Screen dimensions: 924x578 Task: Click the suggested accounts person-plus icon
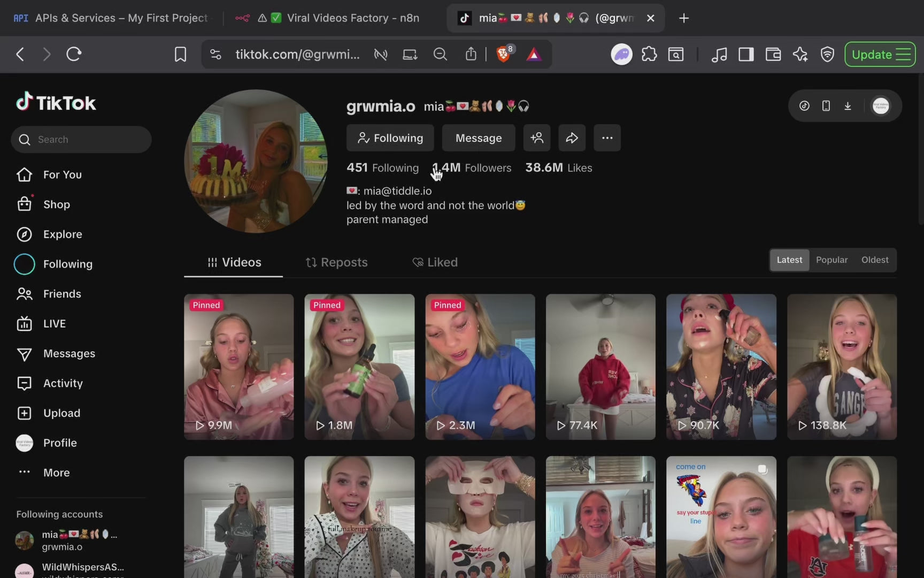(x=537, y=138)
